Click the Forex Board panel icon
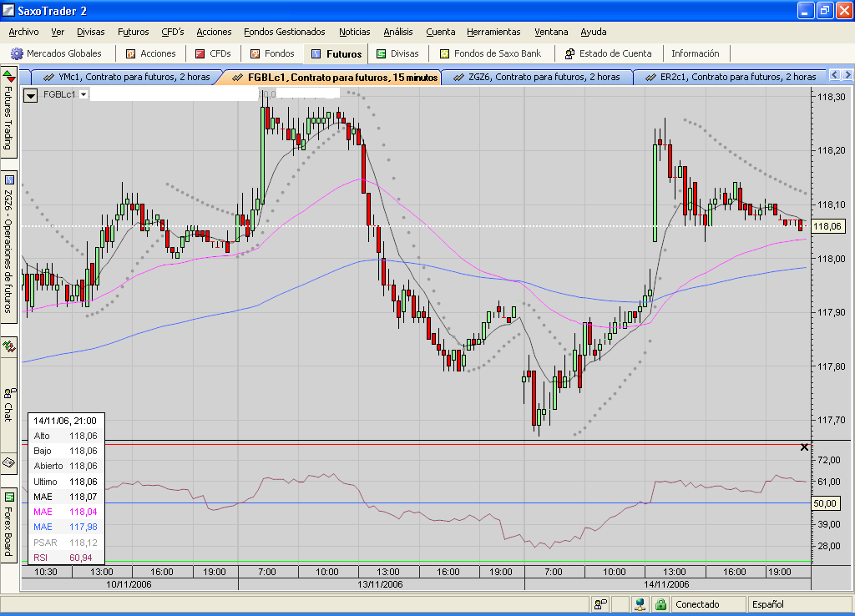855x616 pixels. coord(9,497)
